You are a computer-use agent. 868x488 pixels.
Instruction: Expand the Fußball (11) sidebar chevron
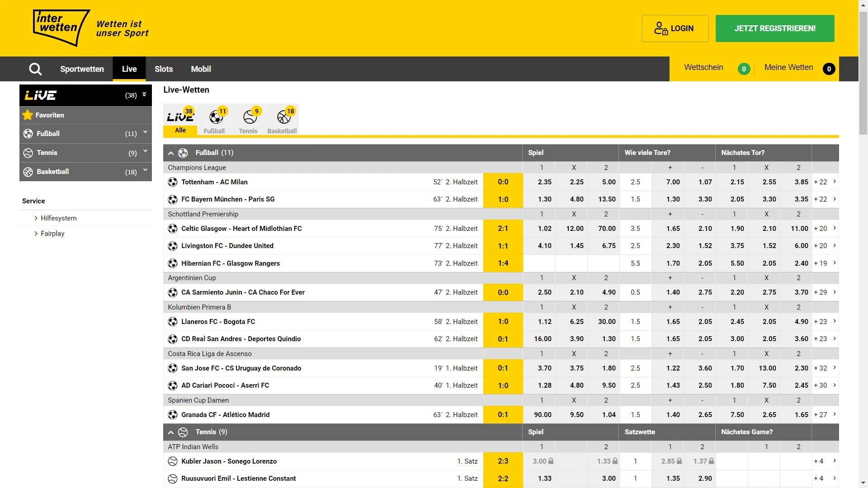pos(145,132)
